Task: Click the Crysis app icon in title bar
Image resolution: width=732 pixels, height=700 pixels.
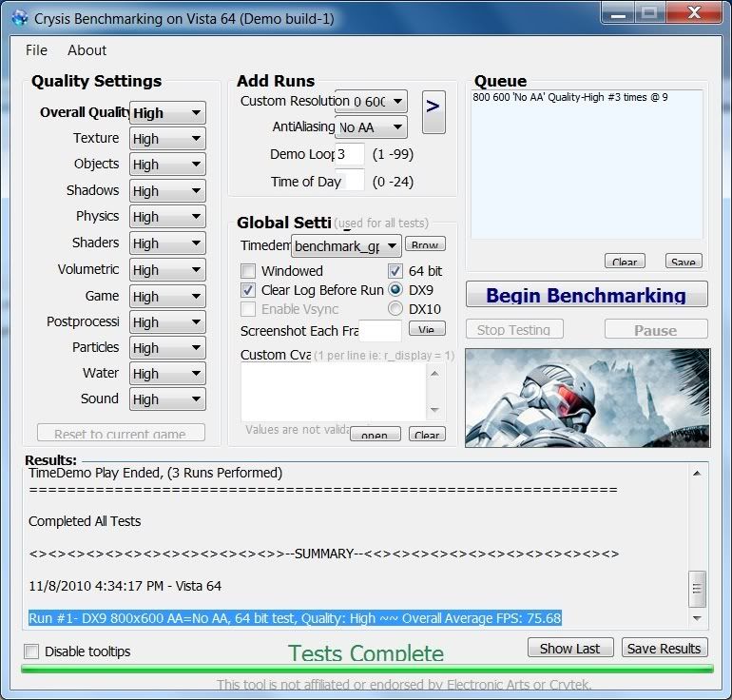Action: pos(20,18)
